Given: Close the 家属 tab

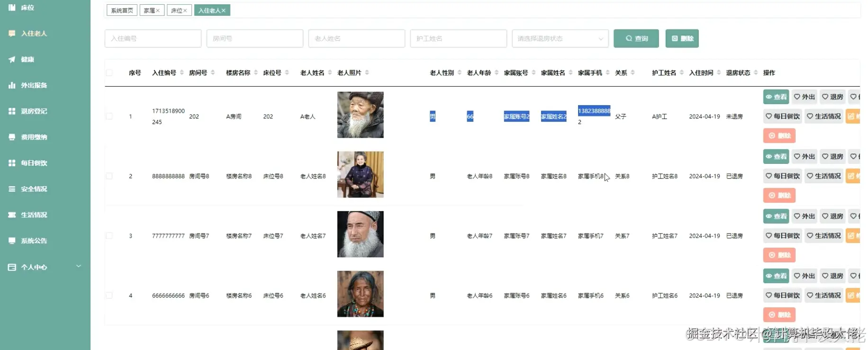Looking at the screenshot, I should coord(158,10).
